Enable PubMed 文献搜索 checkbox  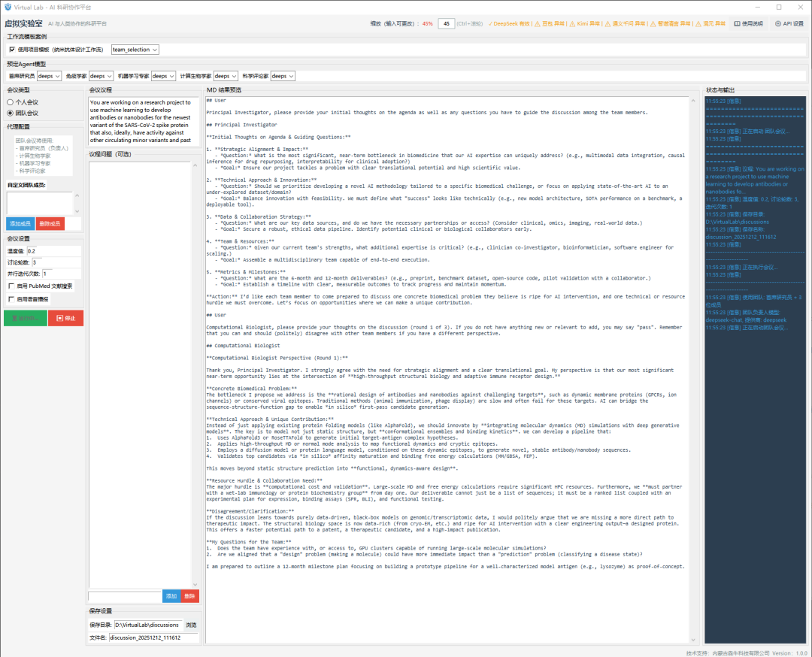coord(11,286)
